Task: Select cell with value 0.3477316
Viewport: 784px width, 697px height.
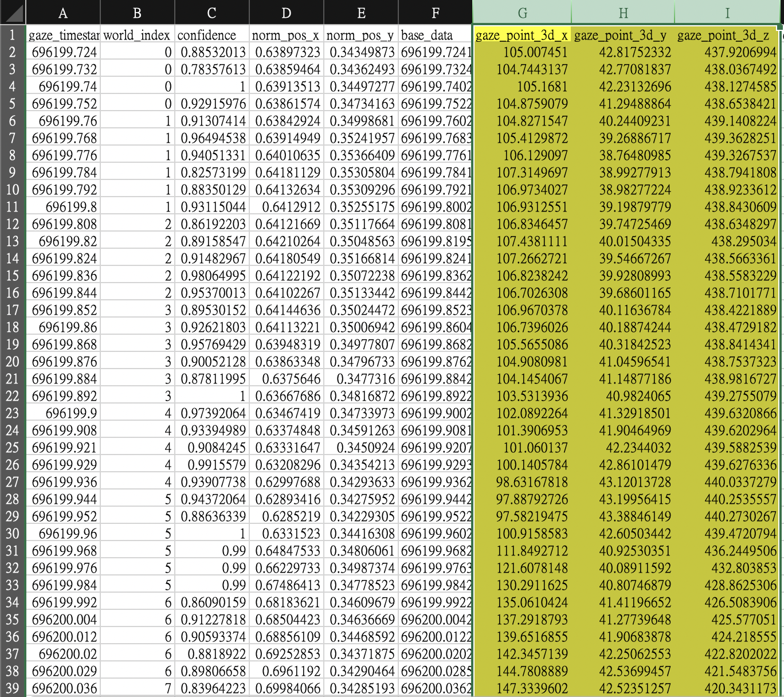Action: pos(360,379)
